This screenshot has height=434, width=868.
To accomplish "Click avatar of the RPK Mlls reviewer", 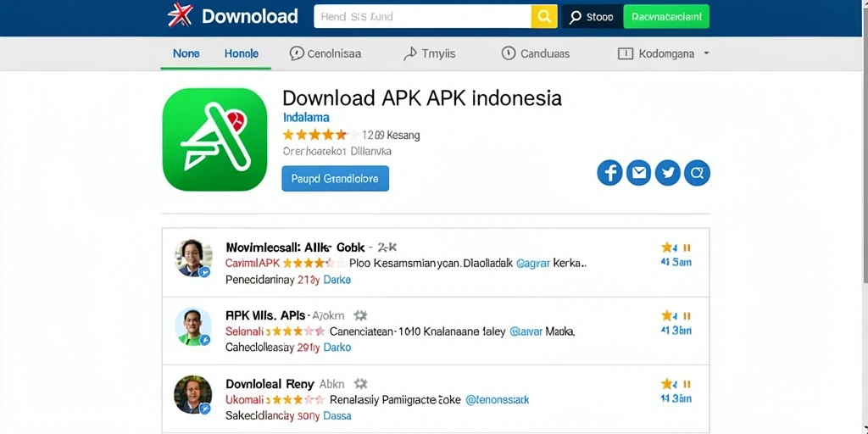I will (x=193, y=326).
